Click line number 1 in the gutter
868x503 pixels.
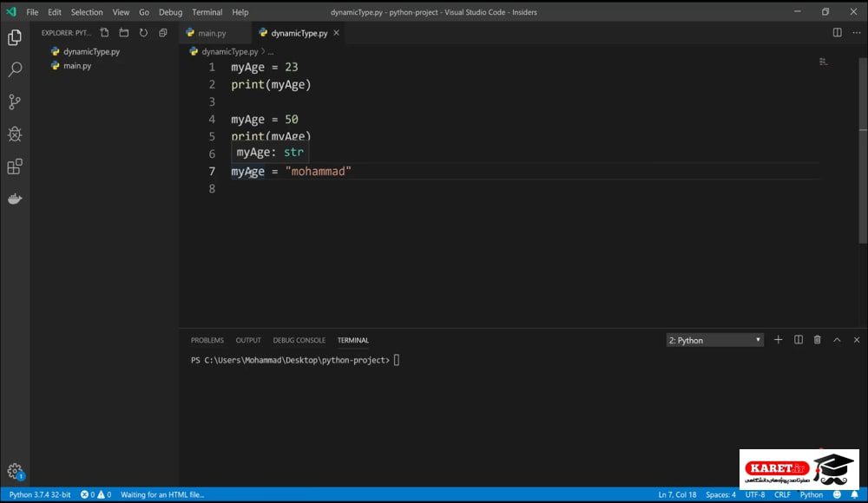click(x=212, y=67)
